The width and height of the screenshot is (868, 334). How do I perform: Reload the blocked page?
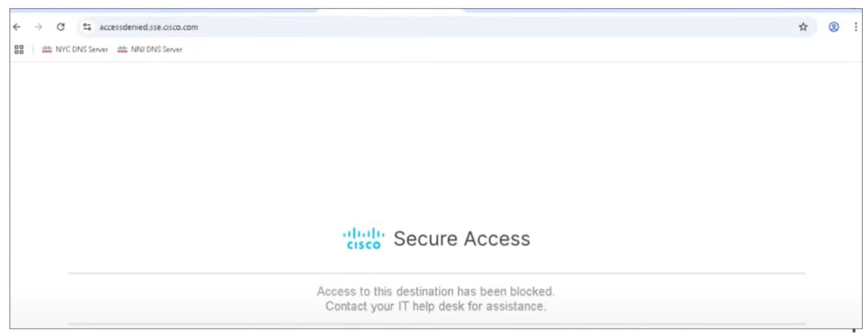[60, 27]
